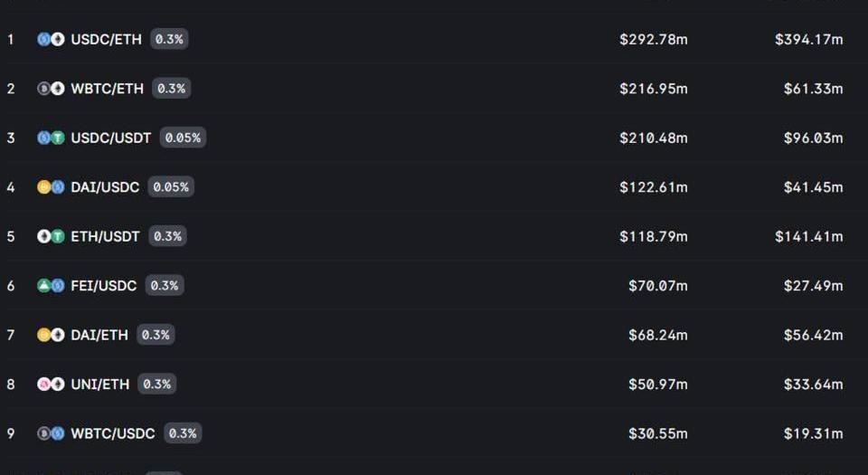Click the UNI/ETH token pair icon
The width and height of the screenshot is (868, 475).
coord(51,385)
